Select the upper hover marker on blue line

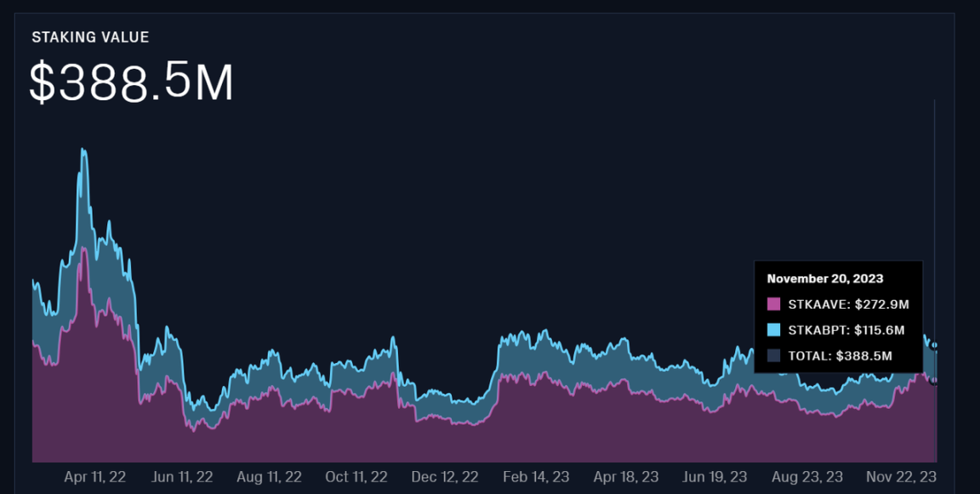click(x=935, y=345)
